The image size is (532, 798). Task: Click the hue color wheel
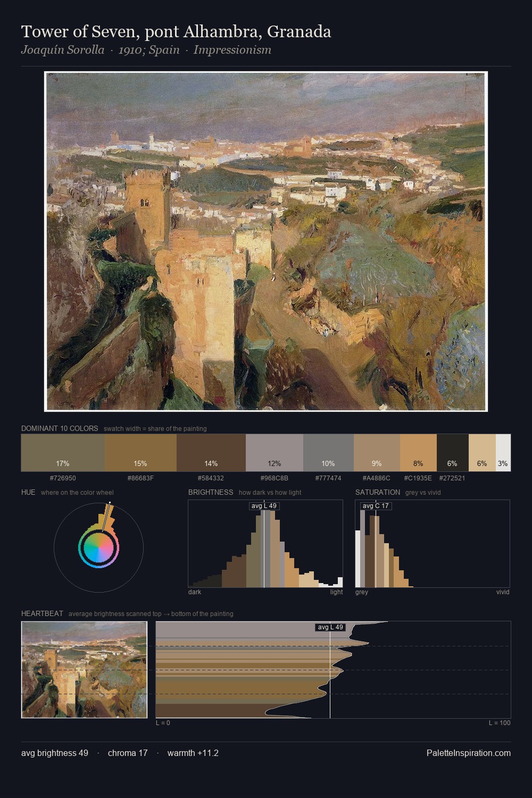click(98, 547)
